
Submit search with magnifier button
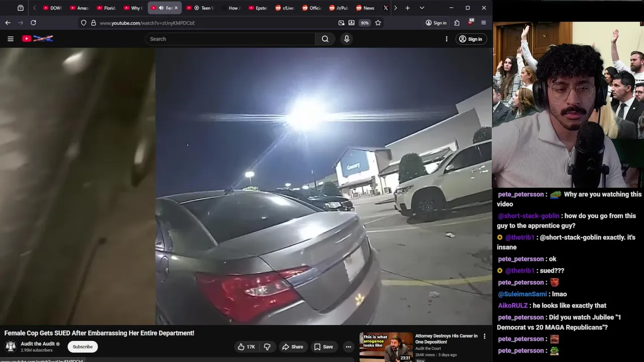point(325,39)
